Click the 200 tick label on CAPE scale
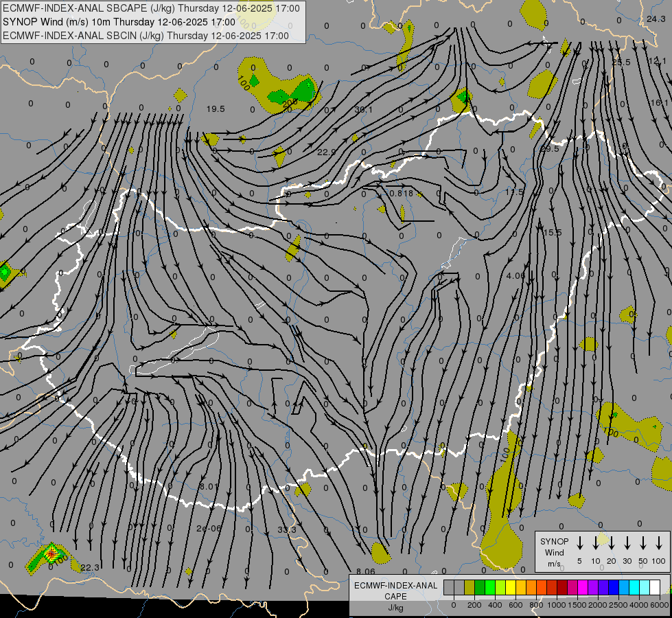This screenshot has height=618, width=672. coord(474,605)
